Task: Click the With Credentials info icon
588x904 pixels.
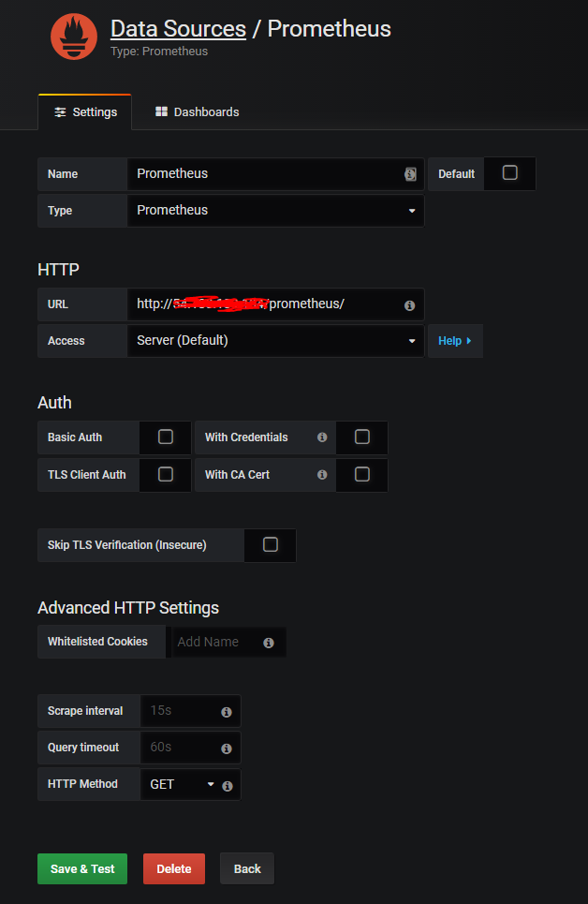Action: [322, 437]
